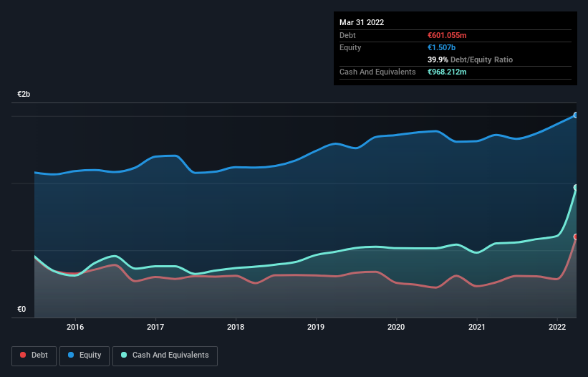Click the 2022 x-axis label
This screenshot has height=377, width=588.
pyautogui.click(x=557, y=327)
